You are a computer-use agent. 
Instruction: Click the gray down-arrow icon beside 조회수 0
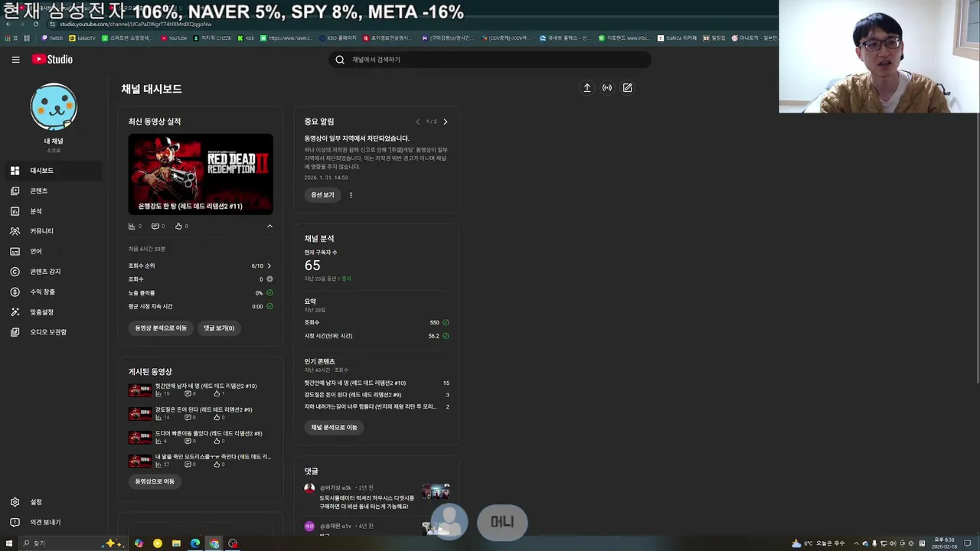[269, 279]
